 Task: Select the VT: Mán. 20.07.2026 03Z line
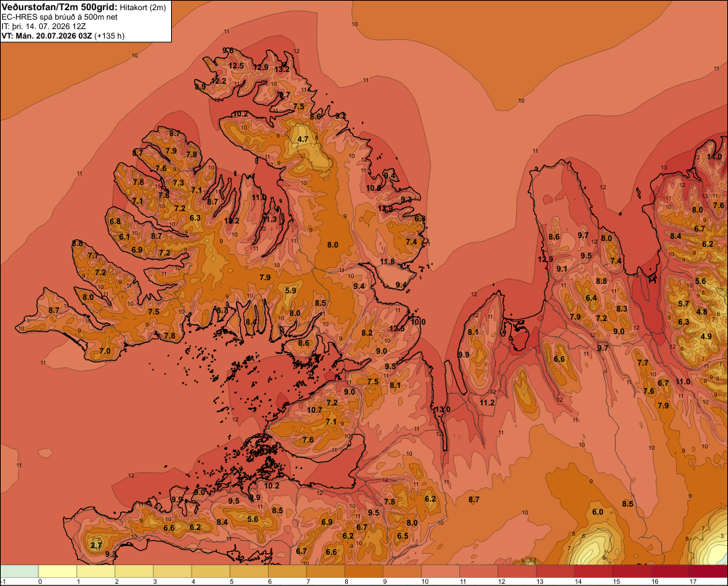[63, 36]
